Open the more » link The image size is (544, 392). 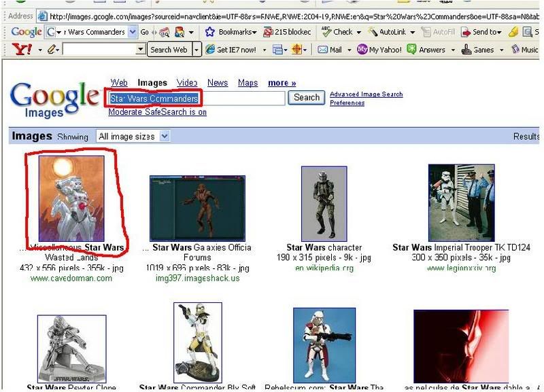pyautogui.click(x=282, y=83)
